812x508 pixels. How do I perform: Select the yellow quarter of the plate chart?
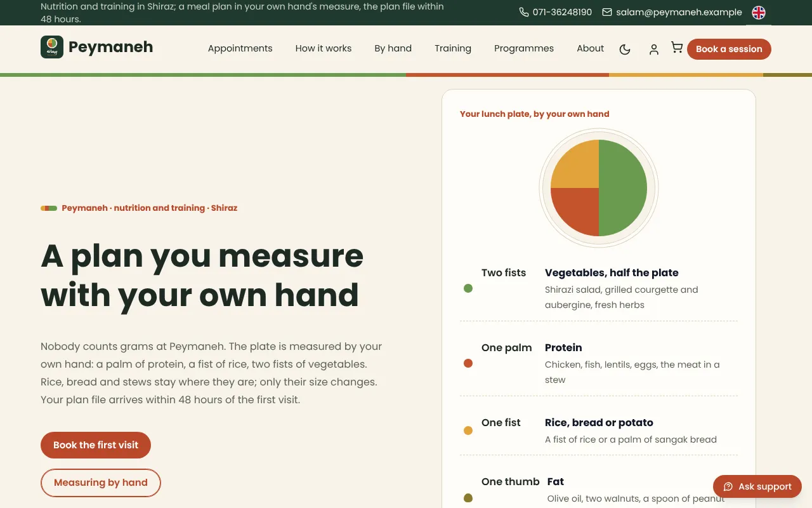pos(579,168)
